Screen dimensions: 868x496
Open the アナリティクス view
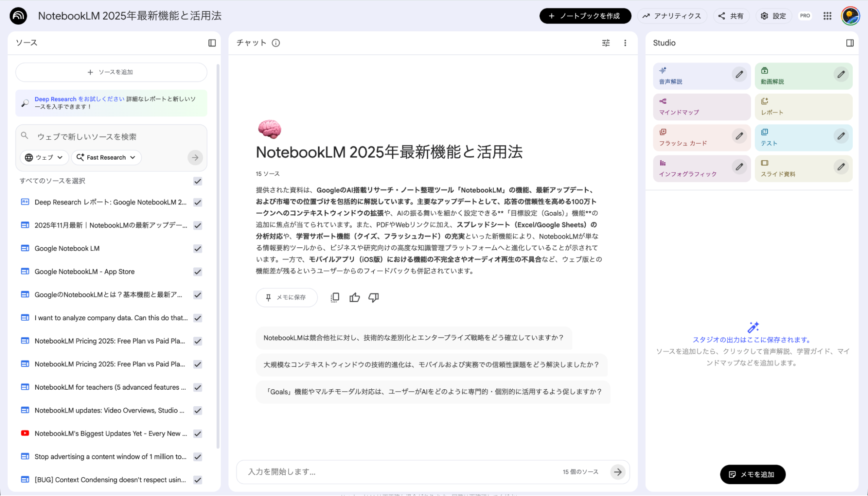672,16
